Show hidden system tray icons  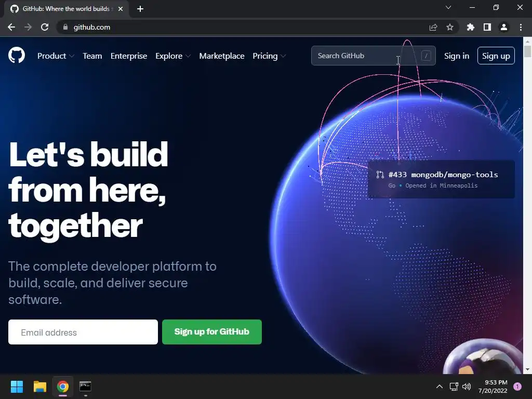tap(440, 387)
